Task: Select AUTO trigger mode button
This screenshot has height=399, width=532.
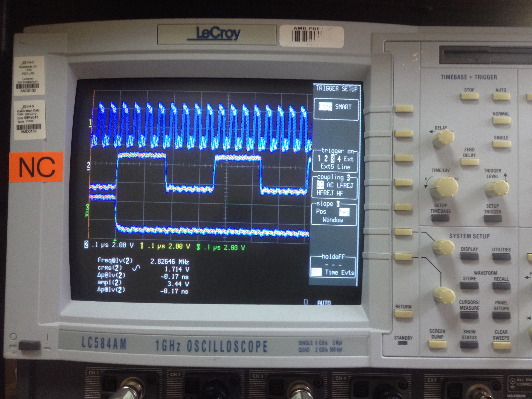Action: [x=501, y=97]
